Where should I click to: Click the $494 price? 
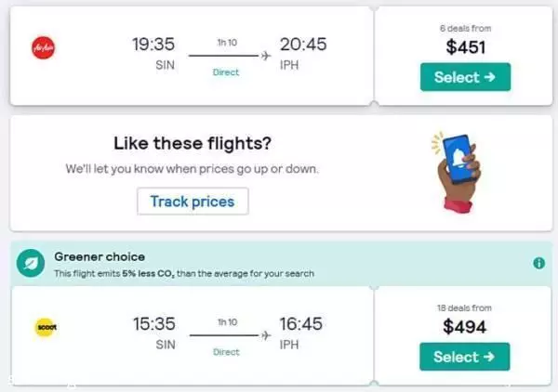pyautogui.click(x=464, y=327)
